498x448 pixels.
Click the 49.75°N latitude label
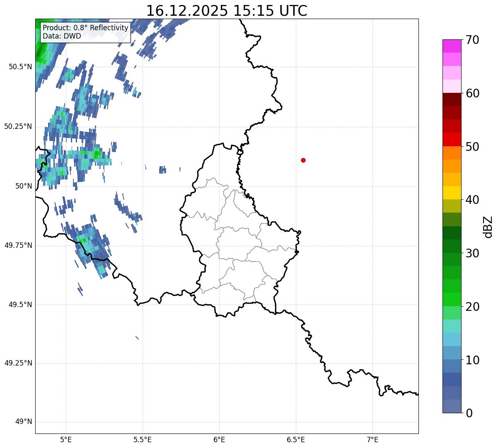pos(18,245)
